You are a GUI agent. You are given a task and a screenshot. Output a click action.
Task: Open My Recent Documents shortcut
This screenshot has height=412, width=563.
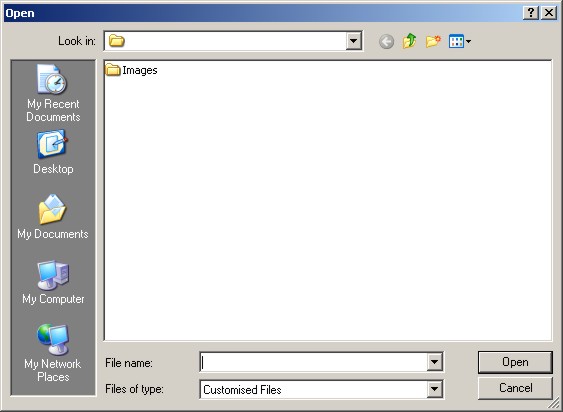point(53,93)
